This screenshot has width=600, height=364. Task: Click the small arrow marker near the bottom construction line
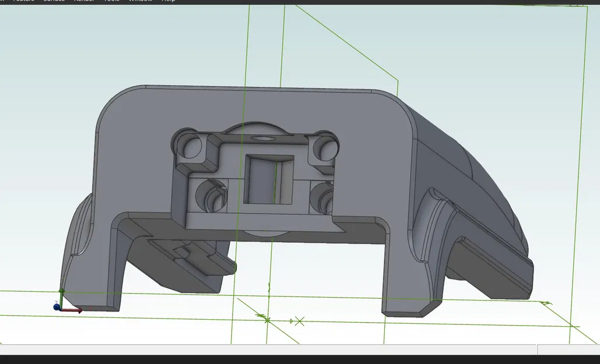292,320
